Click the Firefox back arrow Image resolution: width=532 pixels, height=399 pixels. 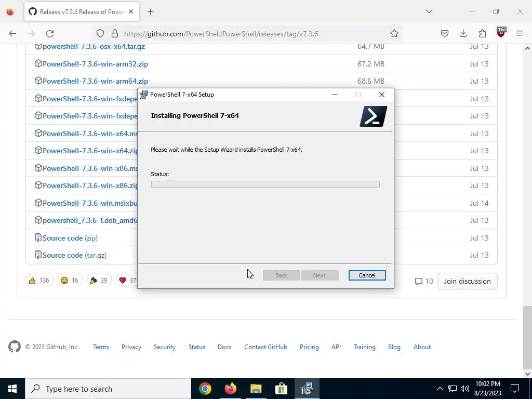coord(12,34)
